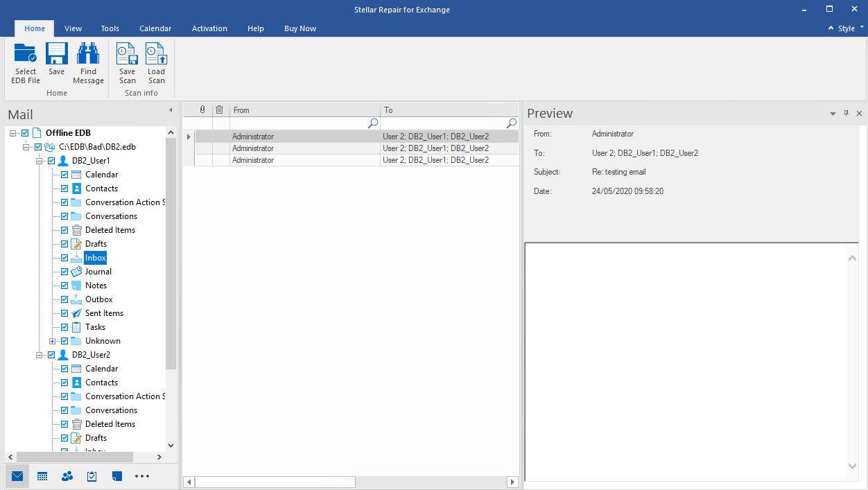The width and height of the screenshot is (868, 490).
Task: Close the Preview panel
Action: [859, 113]
